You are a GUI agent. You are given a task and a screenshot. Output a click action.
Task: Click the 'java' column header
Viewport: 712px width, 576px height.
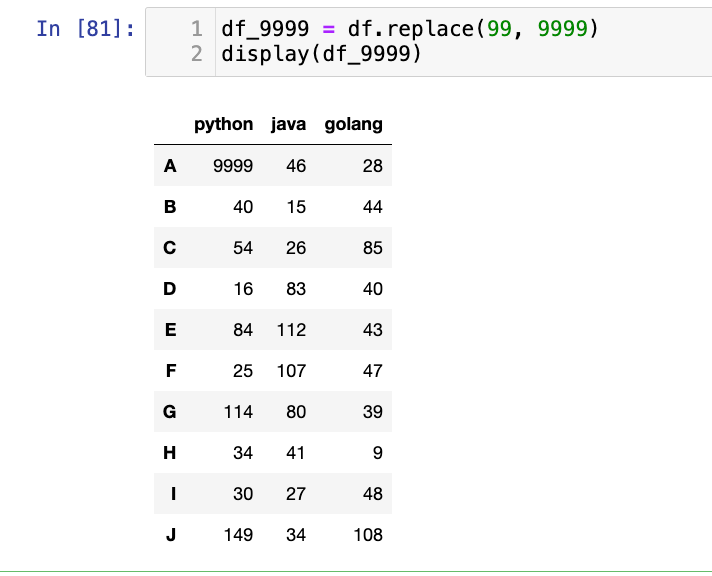pyautogui.click(x=288, y=125)
